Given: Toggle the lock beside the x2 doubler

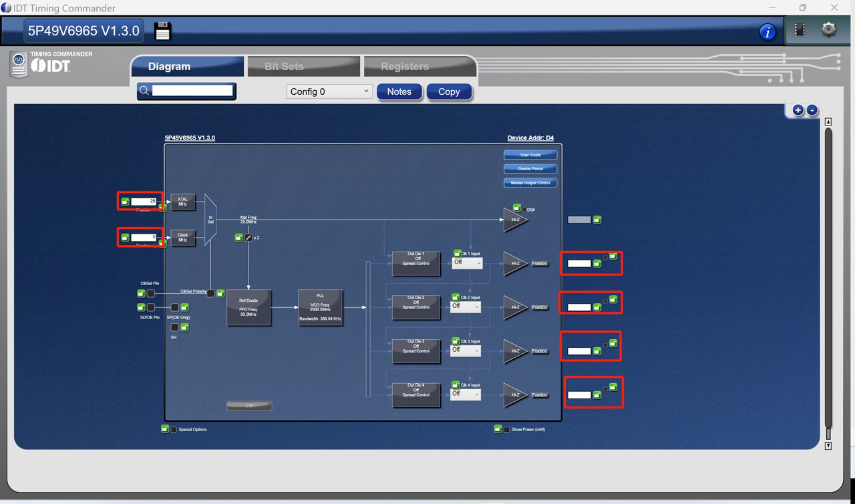Looking at the screenshot, I should point(239,237).
